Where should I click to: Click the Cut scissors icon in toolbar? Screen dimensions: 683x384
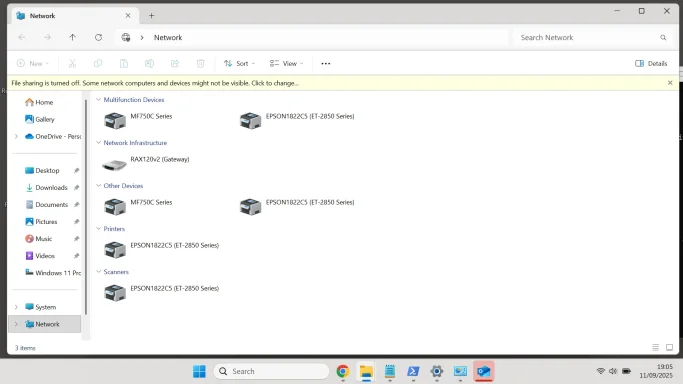[72, 64]
